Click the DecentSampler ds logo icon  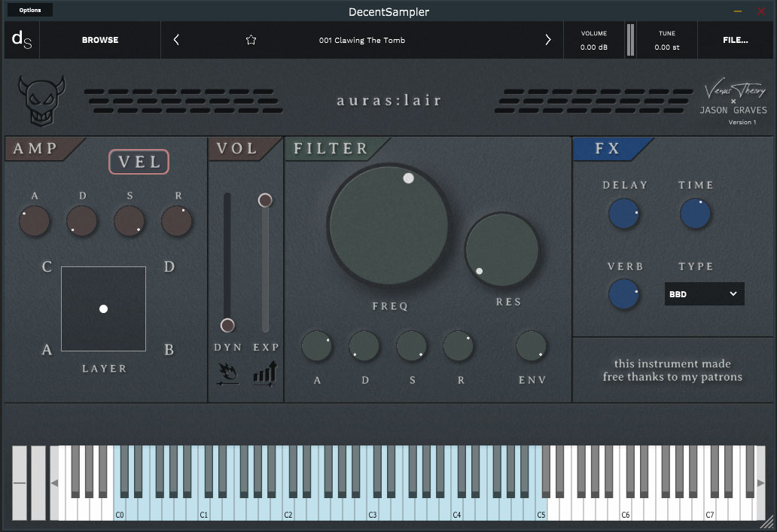pyautogui.click(x=22, y=40)
